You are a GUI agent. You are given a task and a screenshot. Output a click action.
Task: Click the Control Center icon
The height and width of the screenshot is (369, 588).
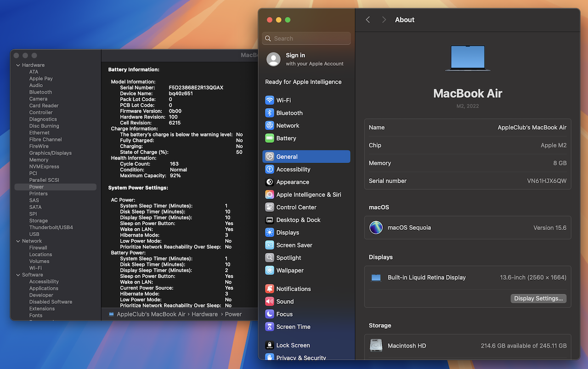click(270, 207)
